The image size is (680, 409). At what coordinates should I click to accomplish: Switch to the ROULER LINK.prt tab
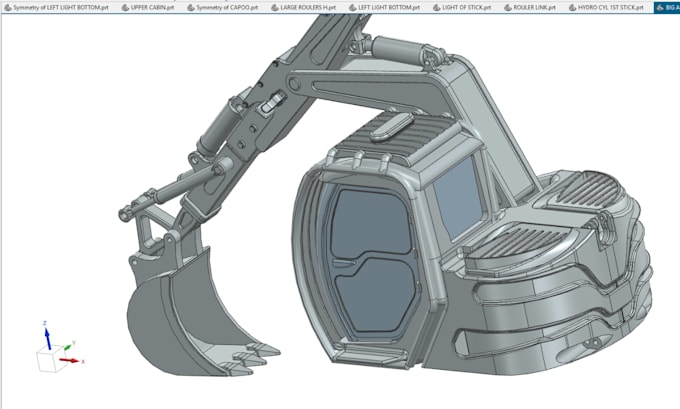pos(530,7)
